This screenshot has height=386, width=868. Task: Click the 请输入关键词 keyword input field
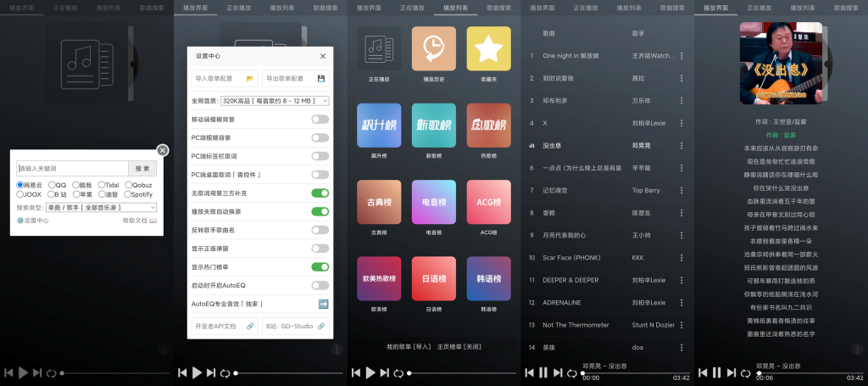71,168
